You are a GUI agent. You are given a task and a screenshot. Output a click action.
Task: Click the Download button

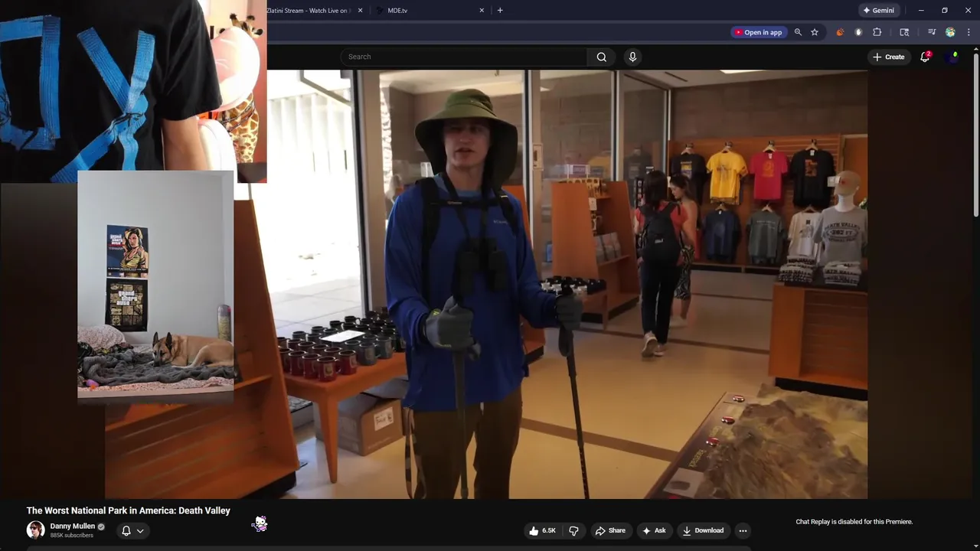(x=703, y=530)
